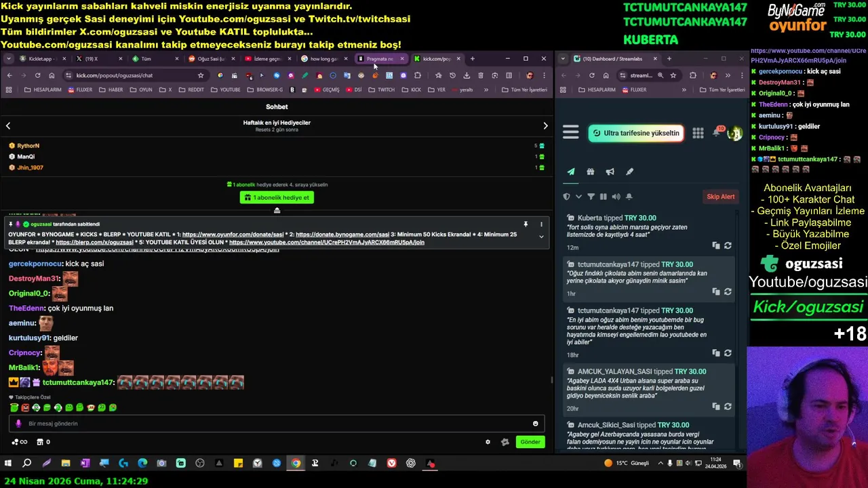Replay the tip alert from 1hr ago
The image size is (868, 488).
tap(728, 291)
